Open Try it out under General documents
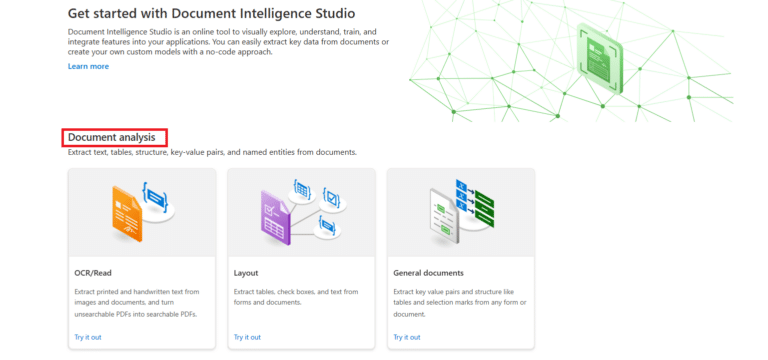The width and height of the screenshot is (768, 360). tap(407, 337)
